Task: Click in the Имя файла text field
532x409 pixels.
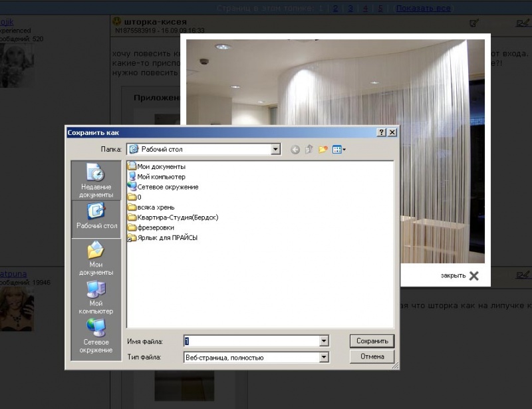Action: coord(251,341)
